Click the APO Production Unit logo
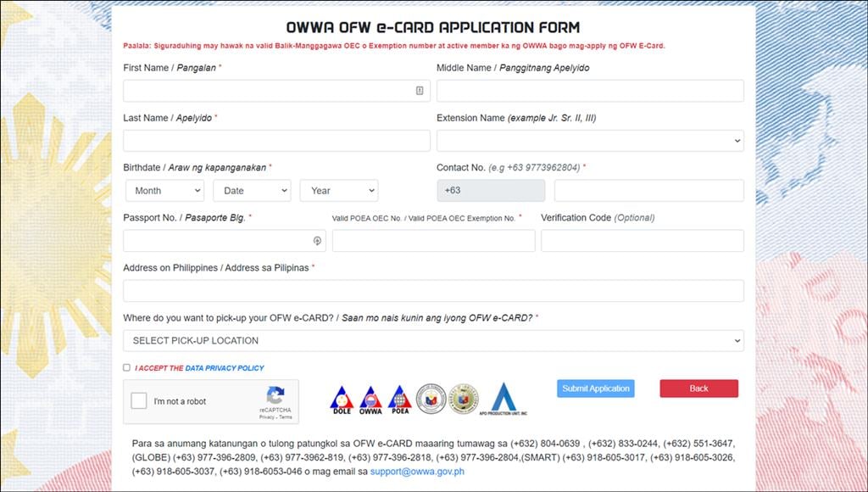This screenshot has width=868, height=492. coord(504,399)
